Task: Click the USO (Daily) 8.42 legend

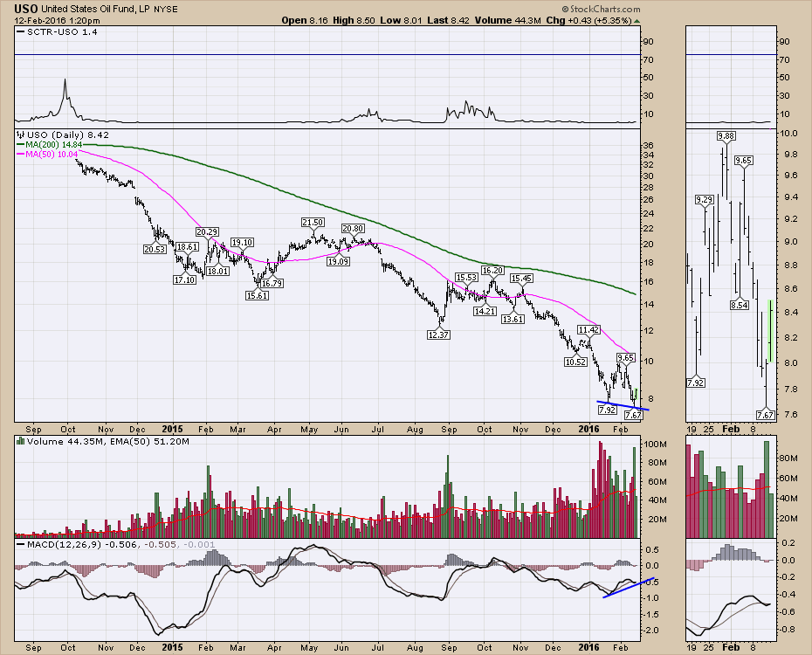Action: tap(63, 134)
